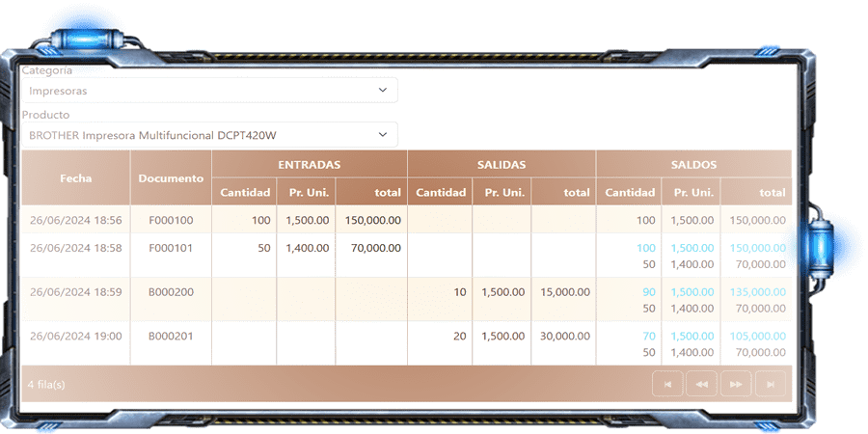The height and width of the screenshot is (434, 868).
Task: Click total header under ENTRADAS
Action: tap(371, 192)
